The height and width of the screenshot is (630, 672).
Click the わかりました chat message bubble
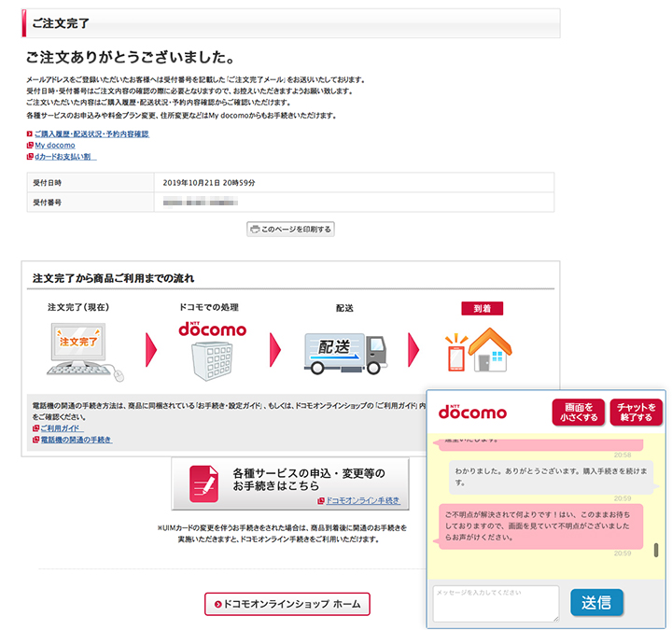point(552,477)
